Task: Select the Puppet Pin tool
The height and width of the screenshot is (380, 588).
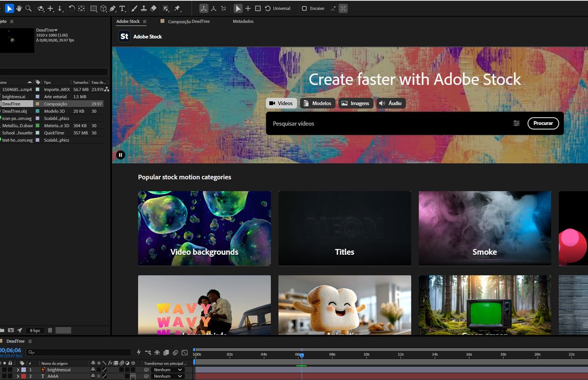Action: 178,8
